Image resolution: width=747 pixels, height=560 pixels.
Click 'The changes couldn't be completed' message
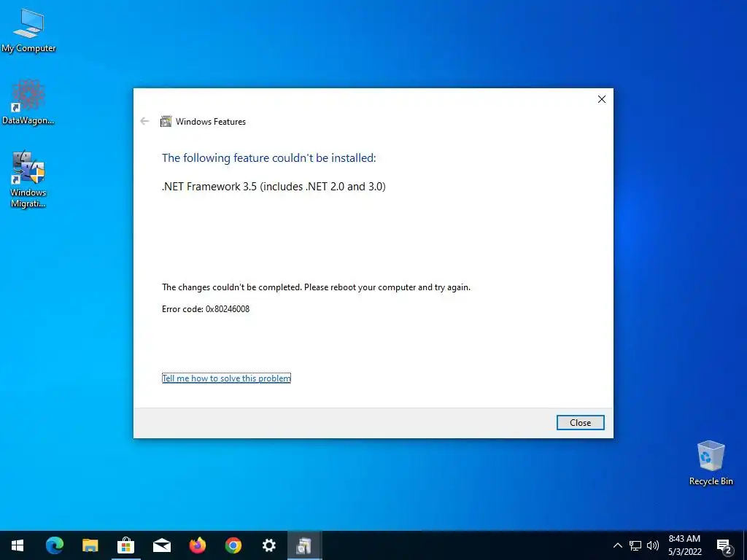[316, 287]
